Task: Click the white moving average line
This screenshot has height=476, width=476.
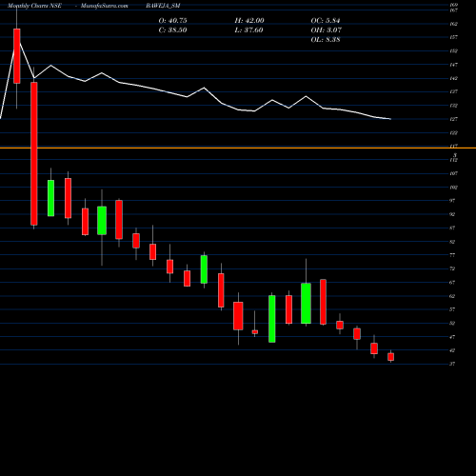Action: click(x=204, y=89)
